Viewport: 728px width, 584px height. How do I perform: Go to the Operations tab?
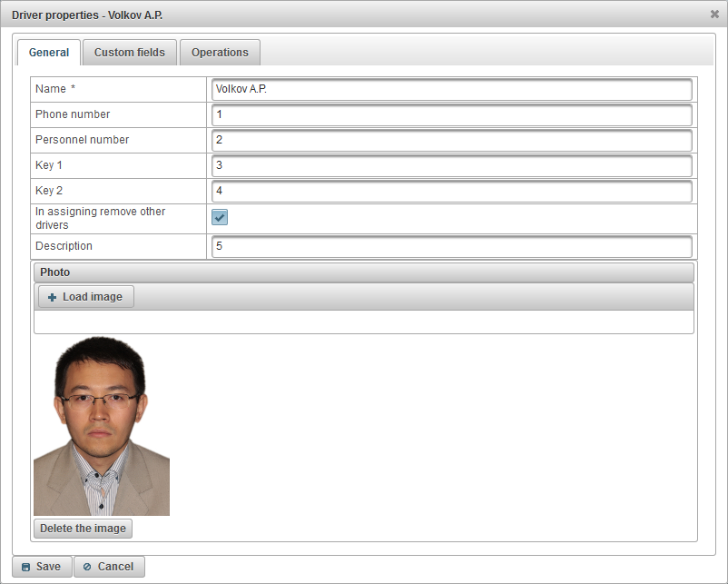point(220,53)
